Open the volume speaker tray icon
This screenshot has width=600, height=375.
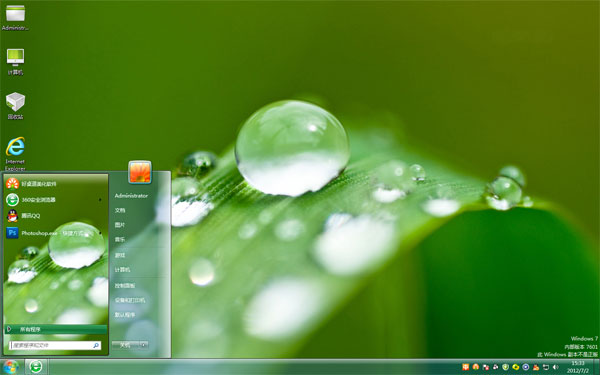click(556, 367)
